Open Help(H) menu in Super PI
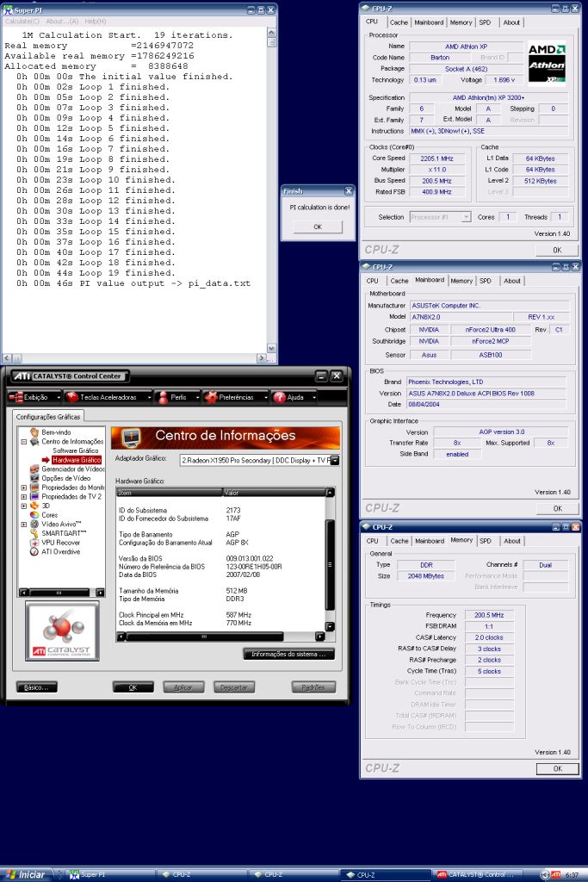 tap(96, 22)
